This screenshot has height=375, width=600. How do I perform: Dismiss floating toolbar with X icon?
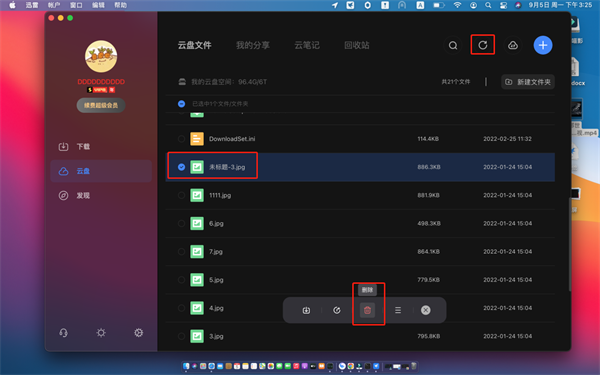(426, 310)
